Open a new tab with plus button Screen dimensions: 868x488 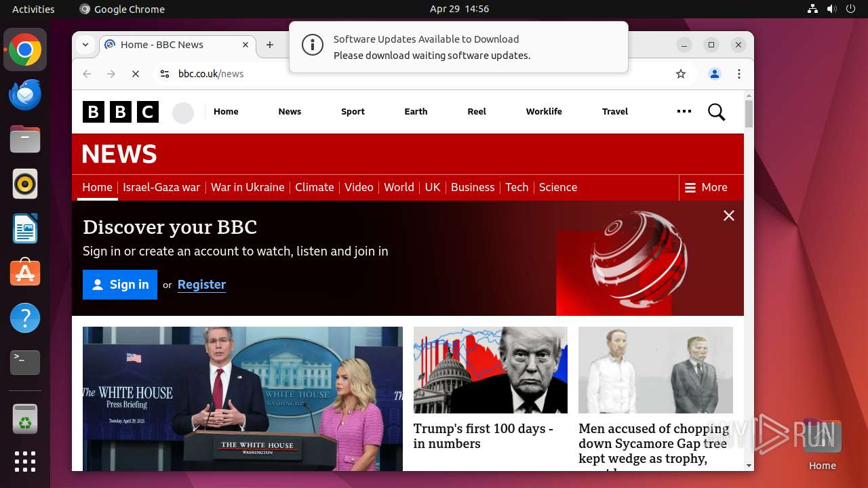coord(270,45)
